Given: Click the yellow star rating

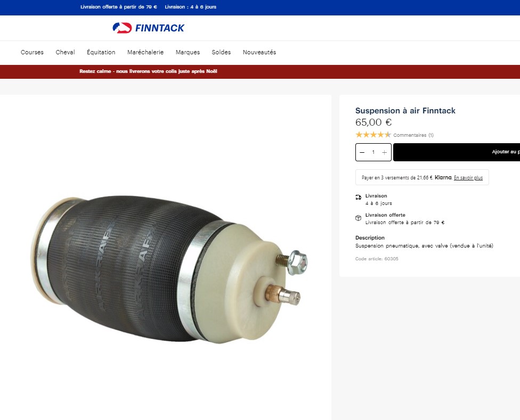Looking at the screenshot, I should [373, 135].
